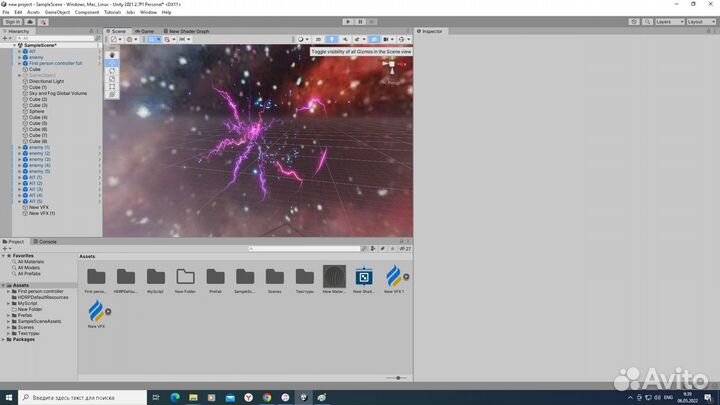
Task: Open the Layout dropdown
Action: (701, 22)
